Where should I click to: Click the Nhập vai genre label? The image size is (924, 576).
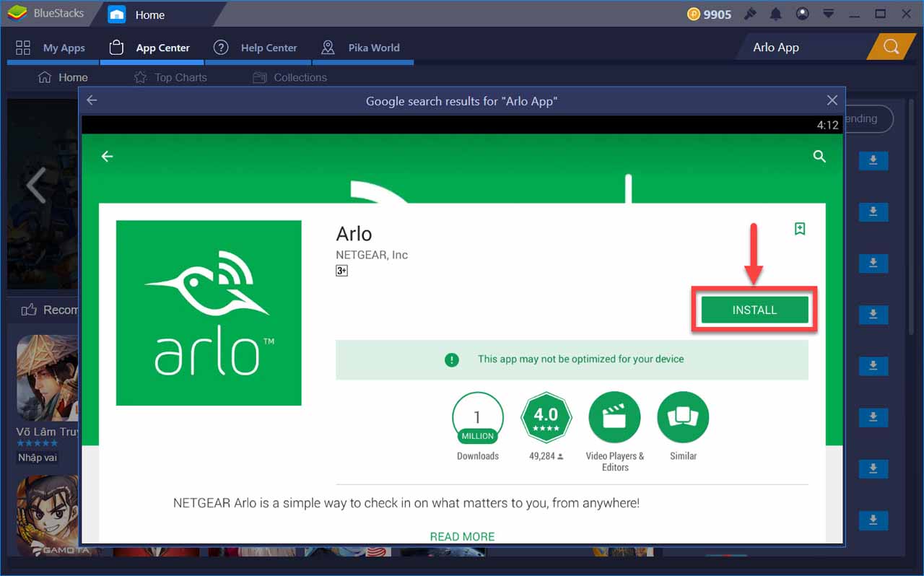38,458
